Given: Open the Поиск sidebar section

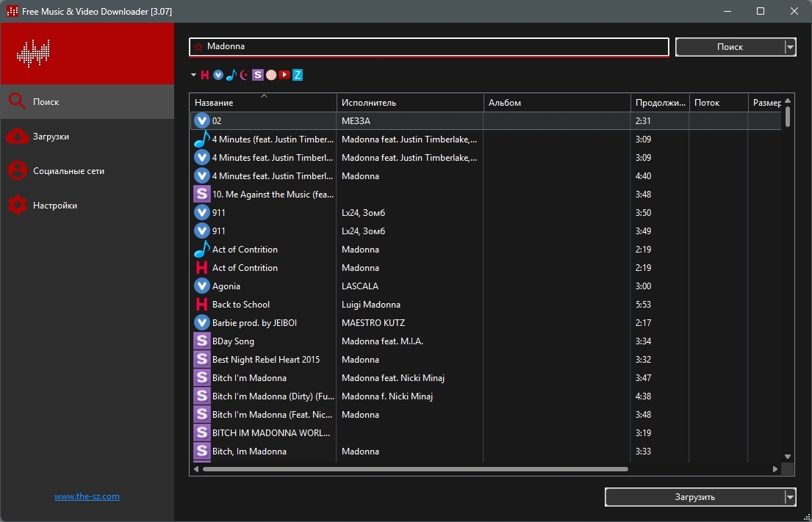Looking at the screenshot, I should (x=87, y=102).
